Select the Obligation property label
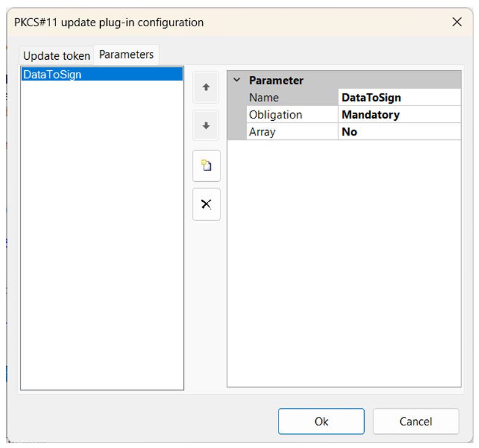This screenshot has width=479, height=448. [x=292, y=115]
